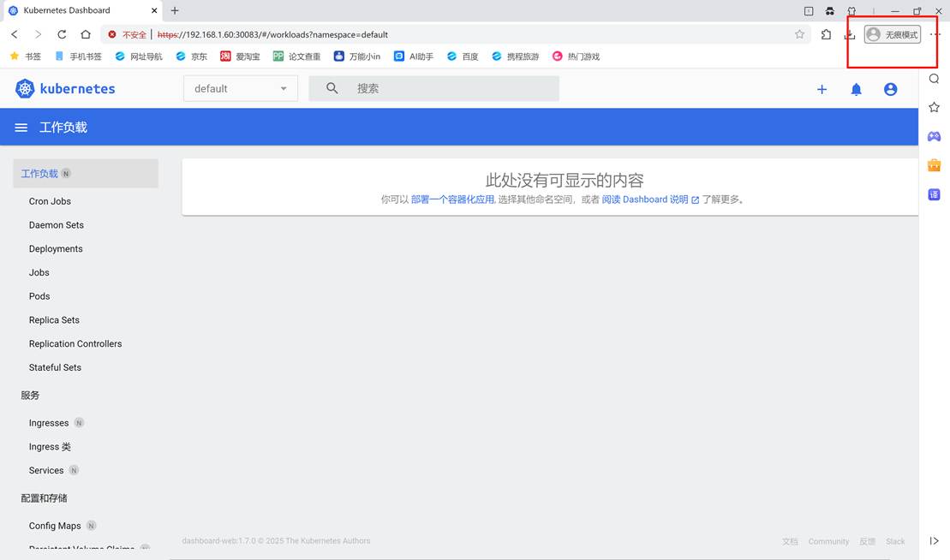Screen dimensions: 950x560
Task: Open Config Maps in the sidebar
Action: [55, 526]
